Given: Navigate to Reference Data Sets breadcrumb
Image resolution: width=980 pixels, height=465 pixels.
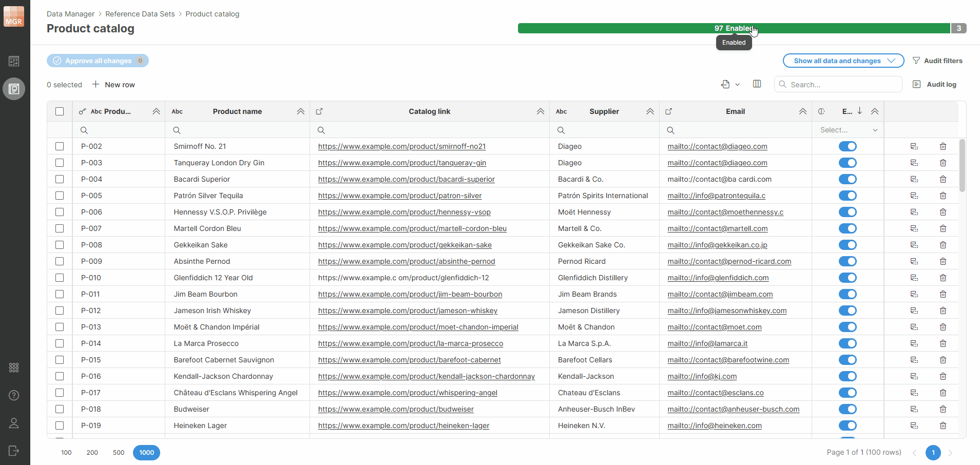Looking at the screenshot, I should pyautogui.click(x=140, y=14).
